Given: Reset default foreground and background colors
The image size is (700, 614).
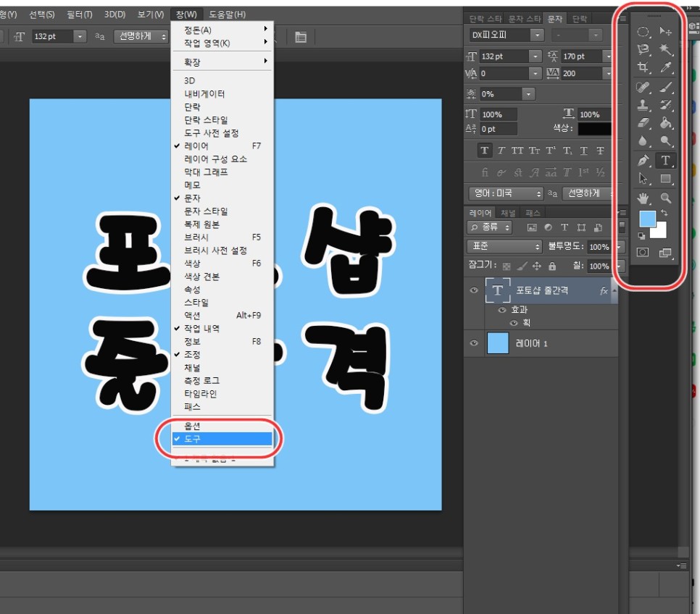Looking at the screenshot, I should [641, 235].
